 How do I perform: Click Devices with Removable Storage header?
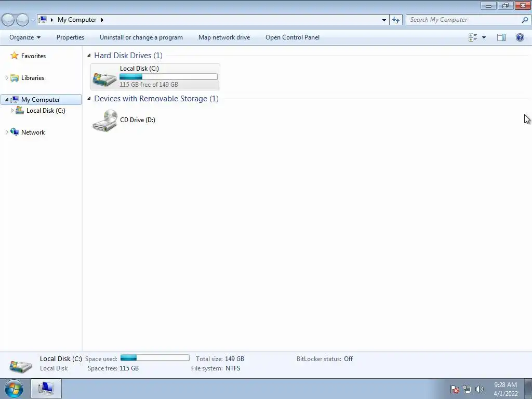pyautogui.click(x=156, y=98)
